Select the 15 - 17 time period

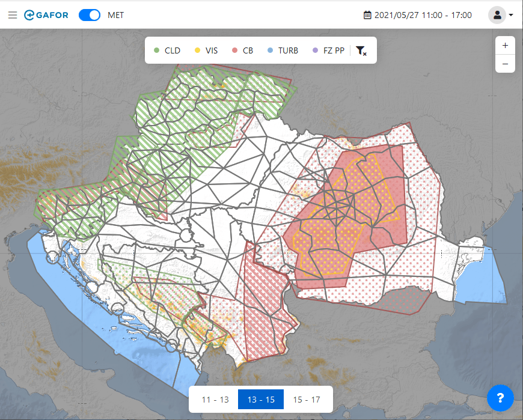tap(307, 400)
